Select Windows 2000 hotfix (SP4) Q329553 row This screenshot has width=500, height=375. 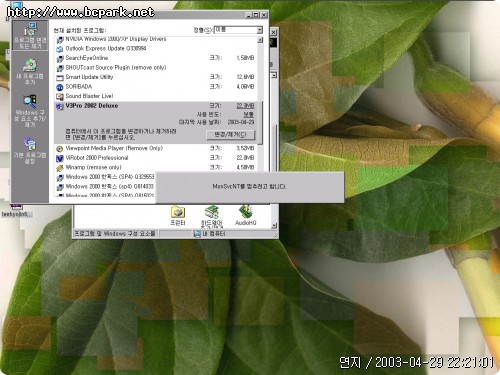(106, 177)
